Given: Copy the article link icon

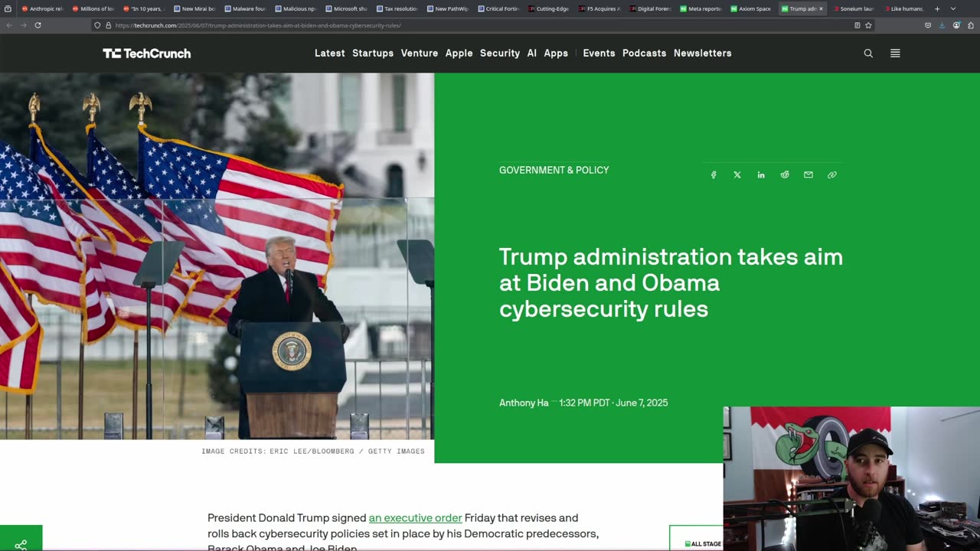Looking at the screenshot, I should 832,174.
